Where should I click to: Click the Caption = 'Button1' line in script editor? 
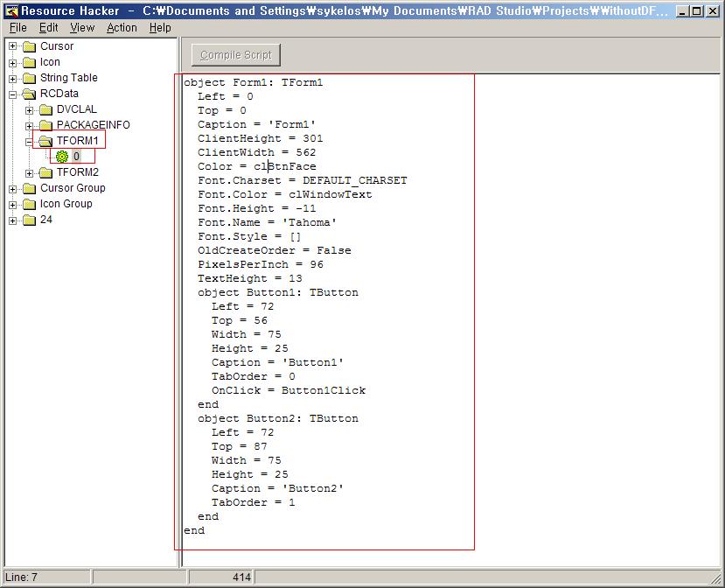pos(277,362)
